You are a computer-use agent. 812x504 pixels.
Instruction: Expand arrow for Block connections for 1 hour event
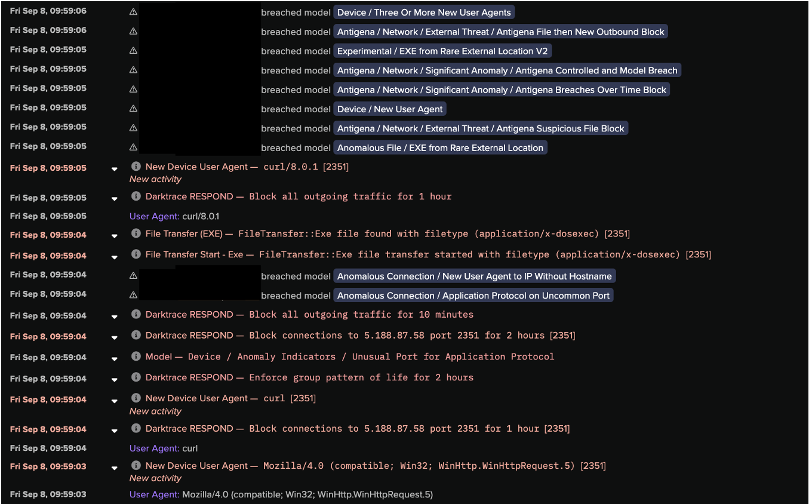coord(115,431)
